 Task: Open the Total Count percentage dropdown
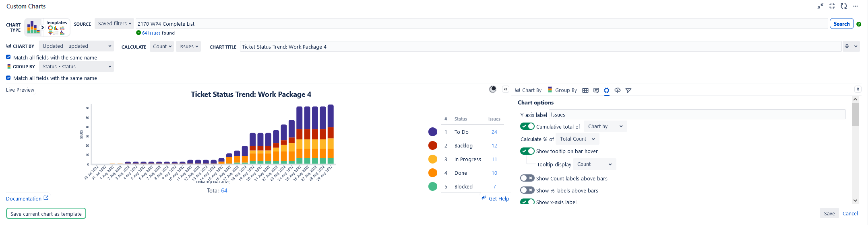point(578,139)
